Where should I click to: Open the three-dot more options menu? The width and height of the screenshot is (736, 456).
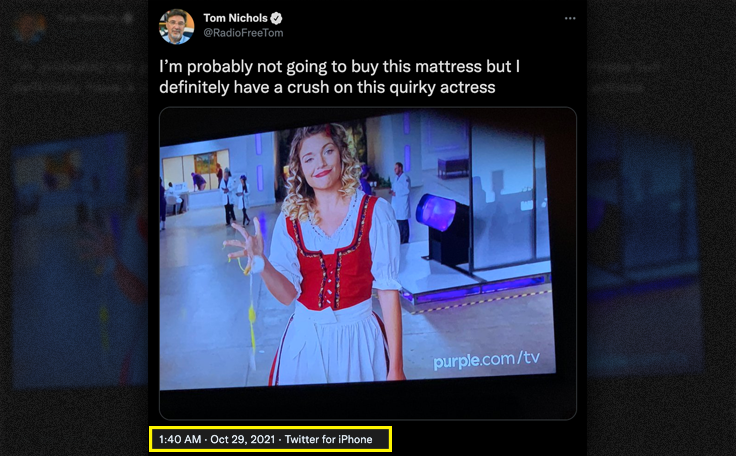coord(570,18)
